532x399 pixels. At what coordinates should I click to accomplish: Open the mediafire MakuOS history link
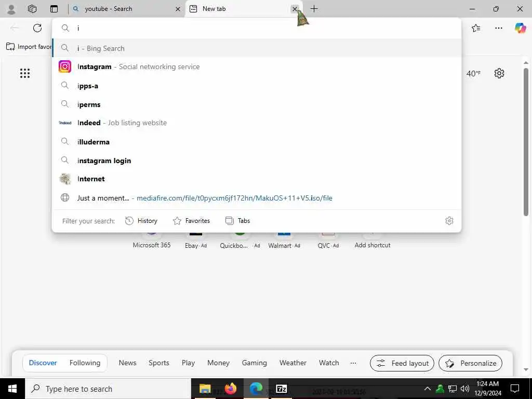pyautogui.click(x=257, y=198)
